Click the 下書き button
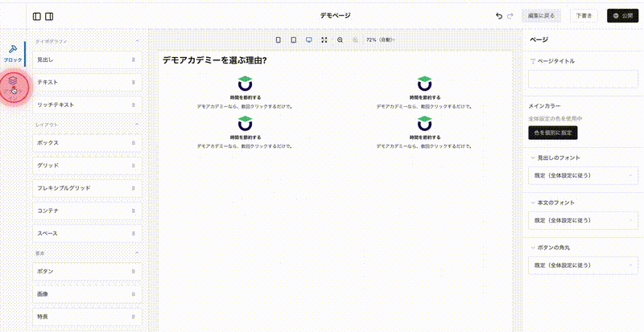The height and width of the screenshot is (332, 644). coord(584,16)
